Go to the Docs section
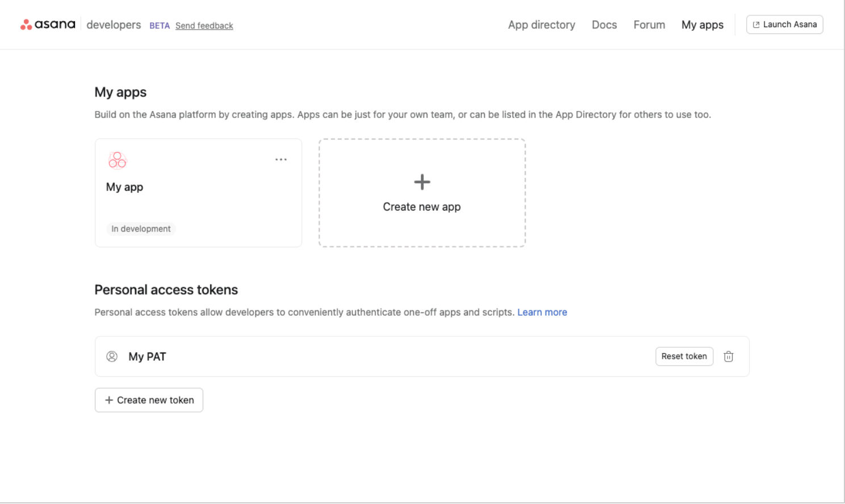845x504 pixels. tap(604, 25)
